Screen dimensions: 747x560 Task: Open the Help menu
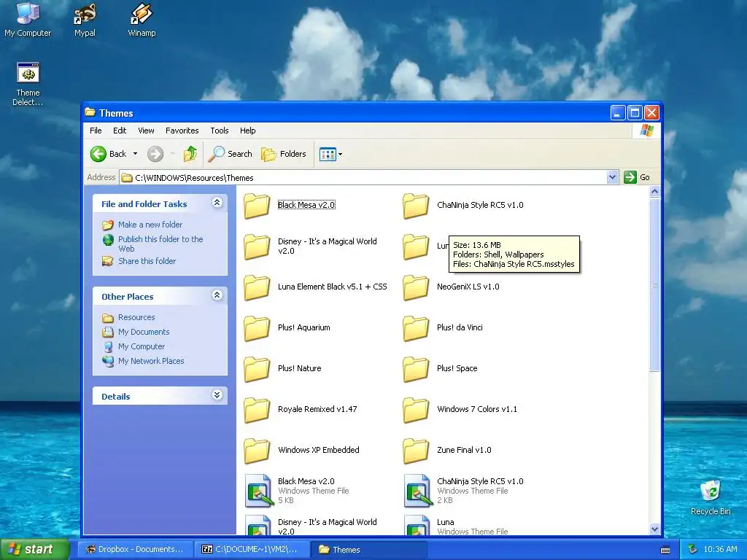point(247,131)
